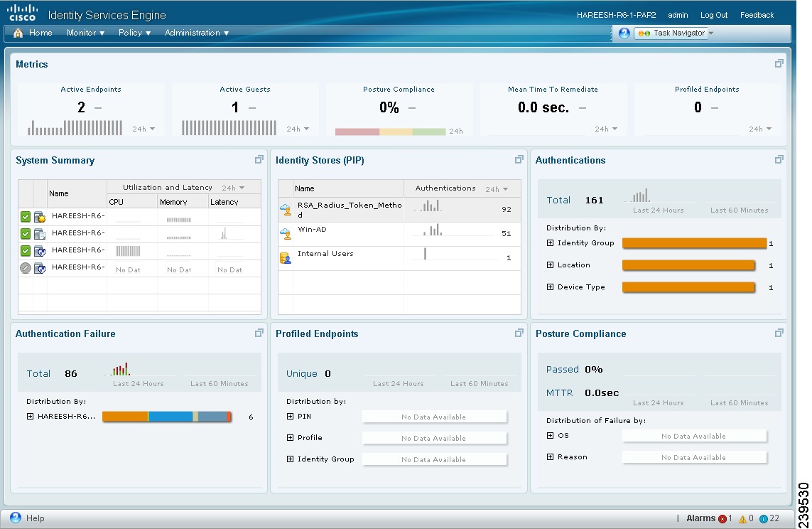Change the Identity Stores Authentications 24h range
Viewport: 812px width, 529px height.
497,189
